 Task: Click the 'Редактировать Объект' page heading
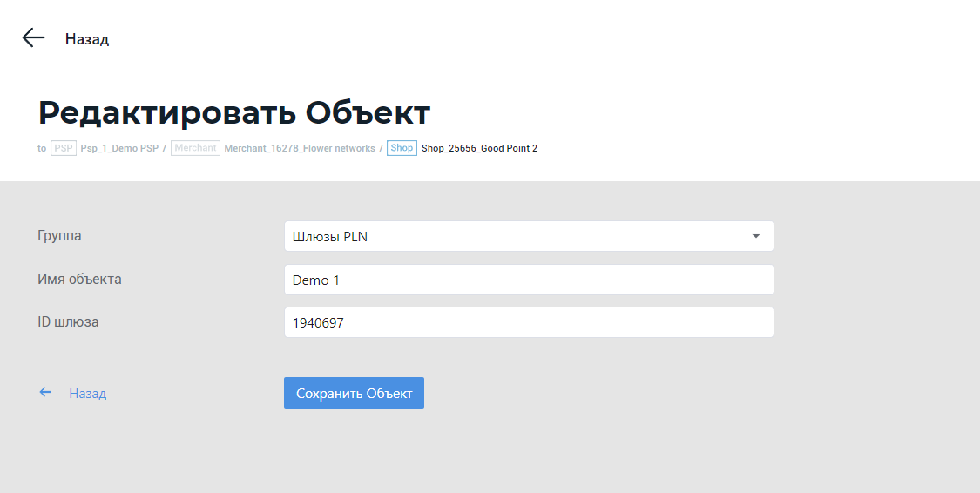point(234,112)
